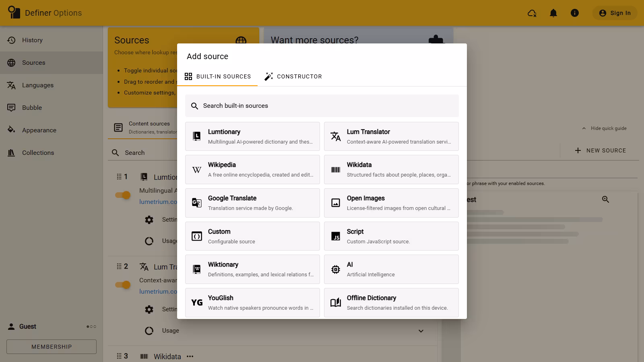The image size is (644, 362).
Task: Choose the Google Translate title
Action: (232, 198)
